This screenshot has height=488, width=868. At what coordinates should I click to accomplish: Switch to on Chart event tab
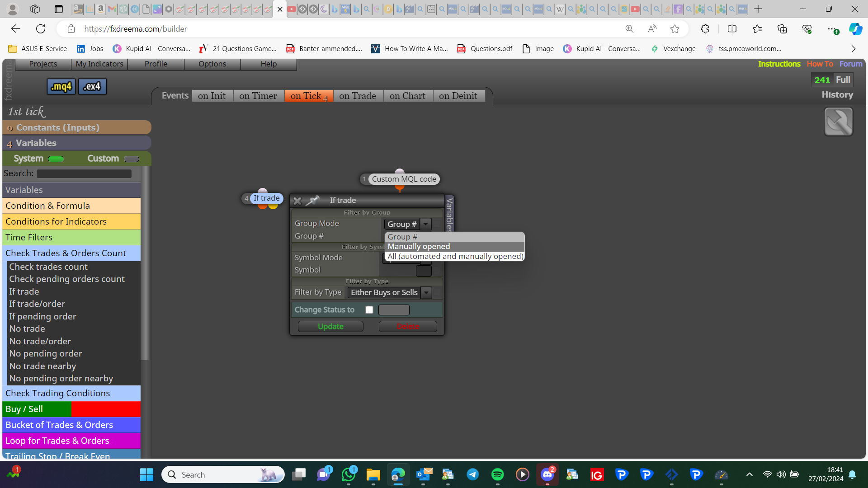pos(408,96)
